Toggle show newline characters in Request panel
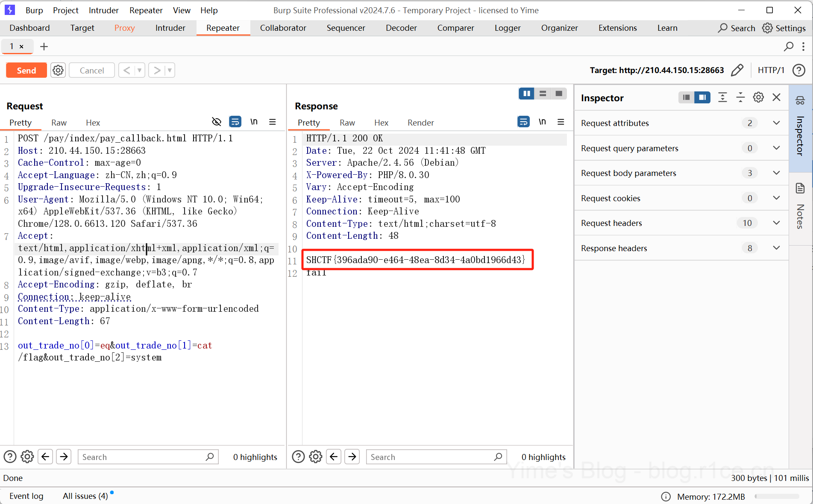Screen dimensions: 813x504 (x=254, y=122)
